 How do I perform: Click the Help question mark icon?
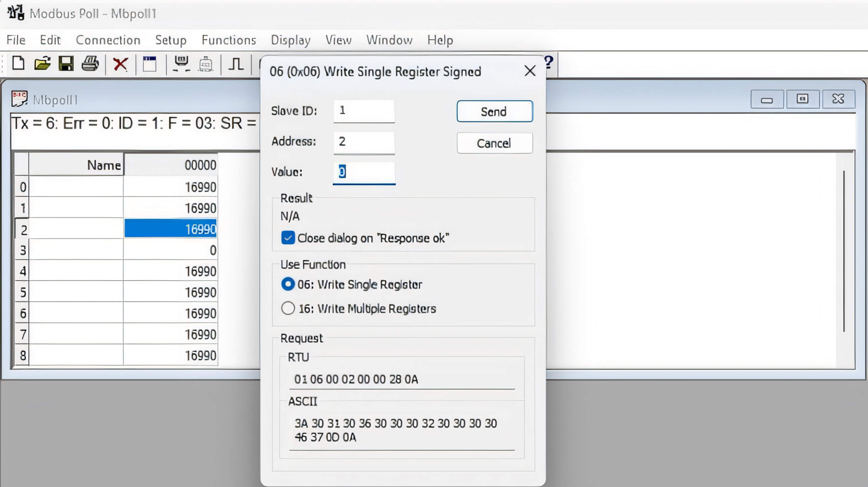click(549, 62)
